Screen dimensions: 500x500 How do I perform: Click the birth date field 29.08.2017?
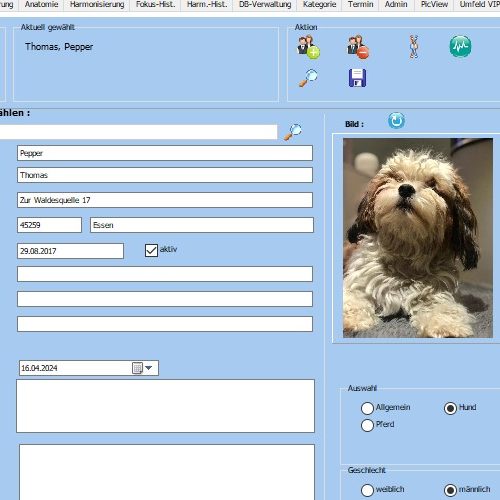click(70, 251)
